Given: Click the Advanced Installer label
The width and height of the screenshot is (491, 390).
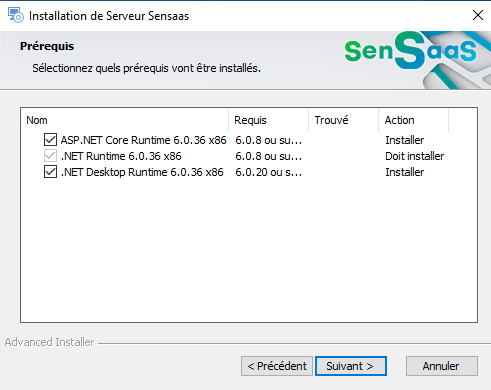Looking at the screenshot, I should pos(49,342).
